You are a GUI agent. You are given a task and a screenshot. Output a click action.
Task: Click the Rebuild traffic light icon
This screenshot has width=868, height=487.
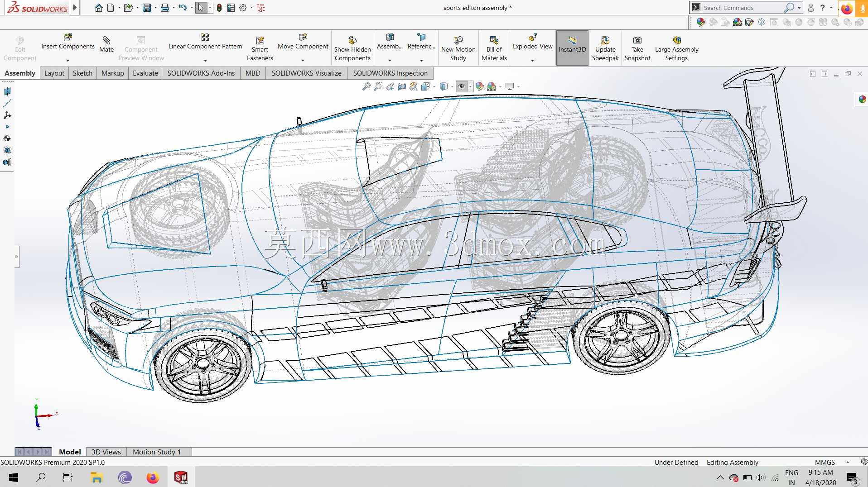pyautogui.click(x=219, y=8)
